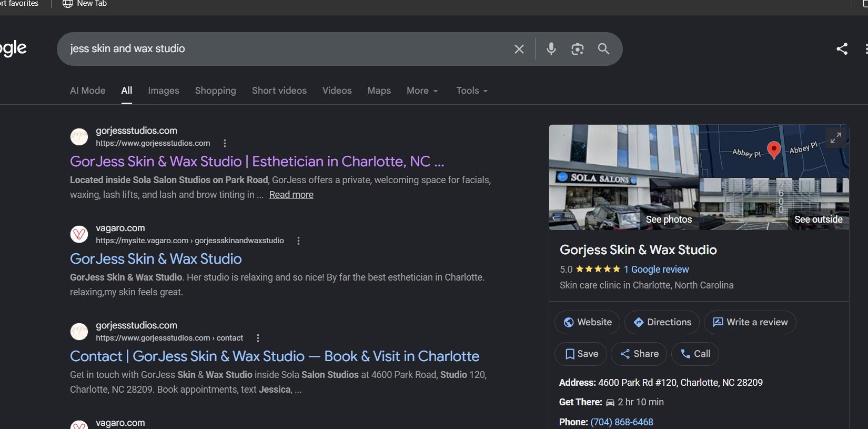The image size is (868, 429).
Task: Click Skin care clinic in Charlotte, North Carolina text
Action: [647, 285]
